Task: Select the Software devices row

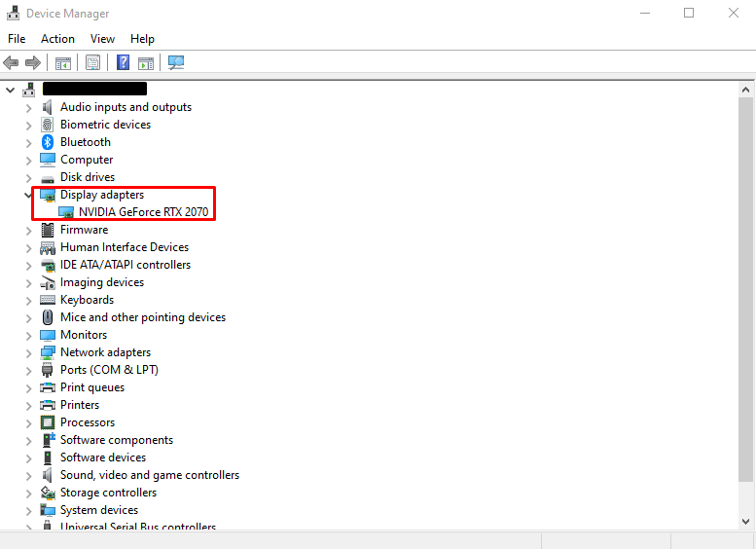Action: point(103,457)
